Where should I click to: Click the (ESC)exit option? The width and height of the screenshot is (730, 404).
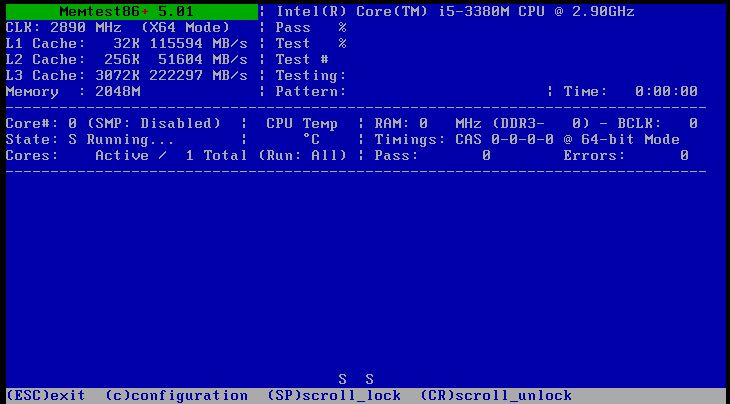pos(46,396)
